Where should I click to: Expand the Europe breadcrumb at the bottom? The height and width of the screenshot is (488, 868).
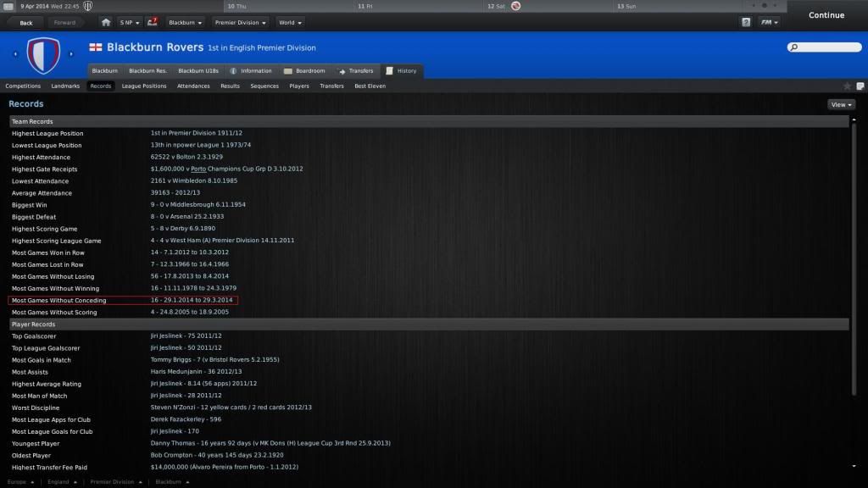pyautogui.click(x=20, y=482)
